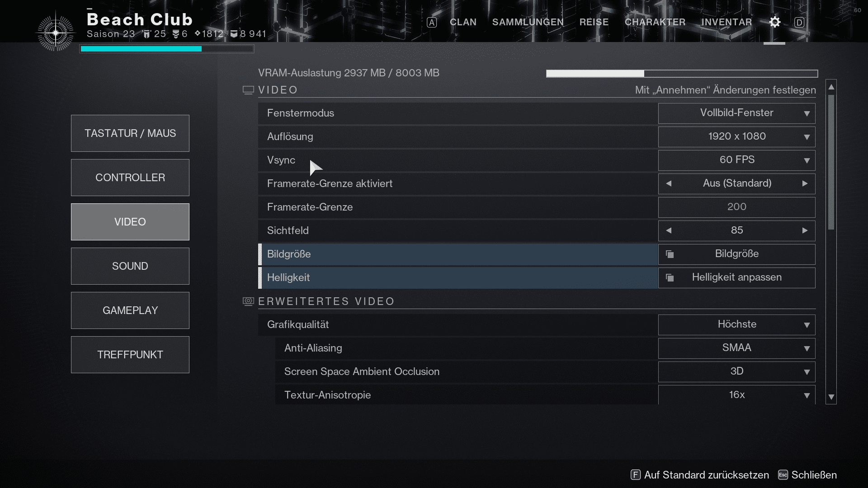Toggle Framerate-Grenze aktiviert with right arrow
The width and height of the screenshot is (868, 488).
click(x=805, y=183)
